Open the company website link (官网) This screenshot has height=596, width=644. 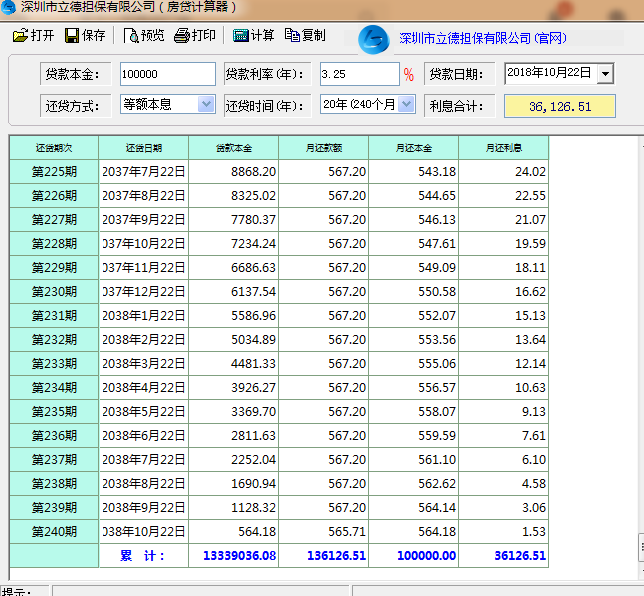pos(483,38)
